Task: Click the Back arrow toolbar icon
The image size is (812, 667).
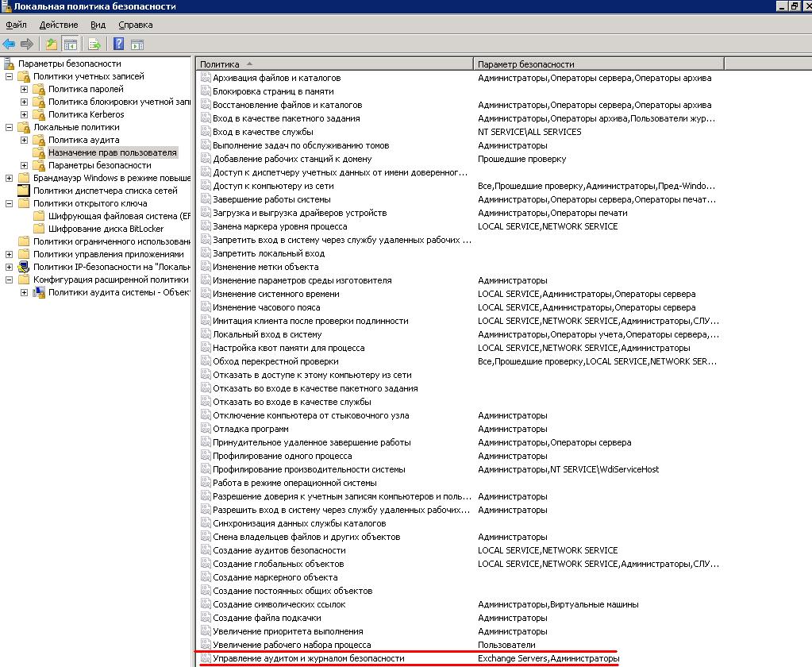Action: coord(9,44)
